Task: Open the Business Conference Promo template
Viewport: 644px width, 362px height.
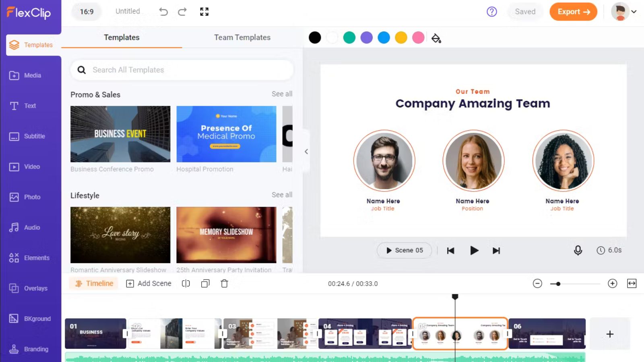Action: click(120, 134)
